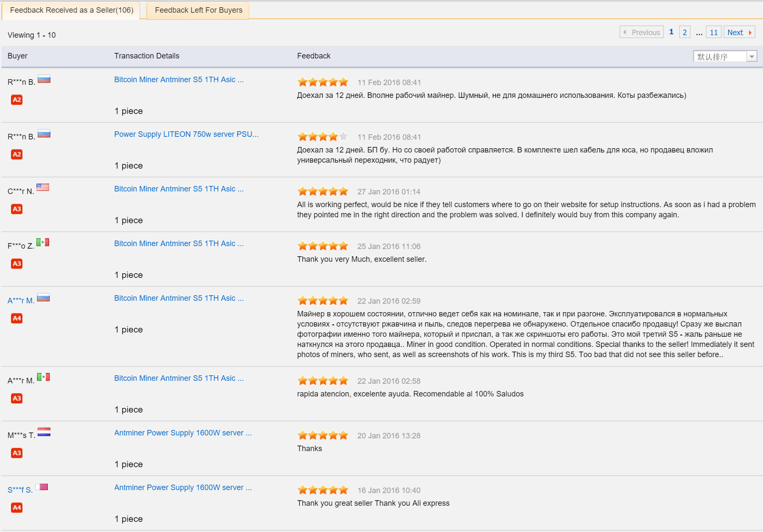
Task: Open Antminer Power Supply 1600W link from 16 Jan
Action: coord(183,488)
